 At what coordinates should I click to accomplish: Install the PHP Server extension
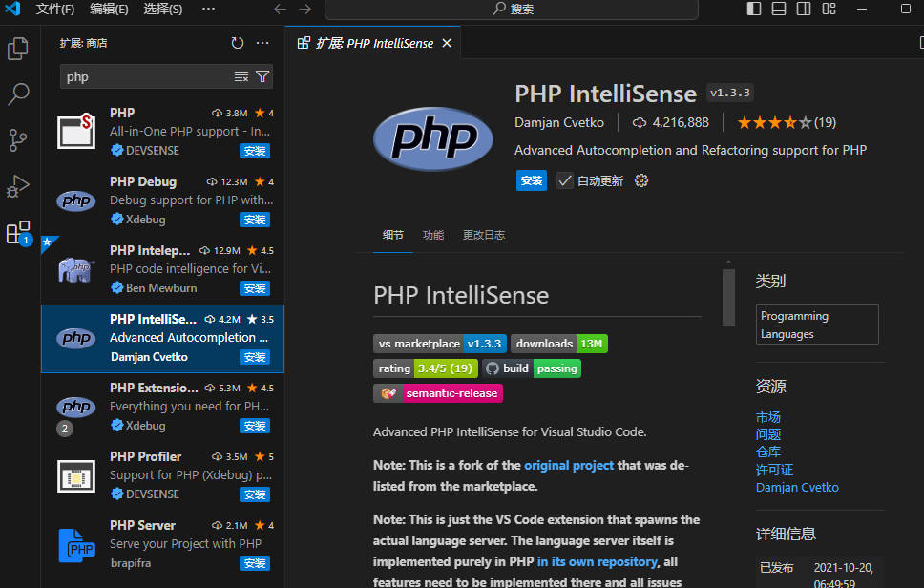tap(255, 563)
